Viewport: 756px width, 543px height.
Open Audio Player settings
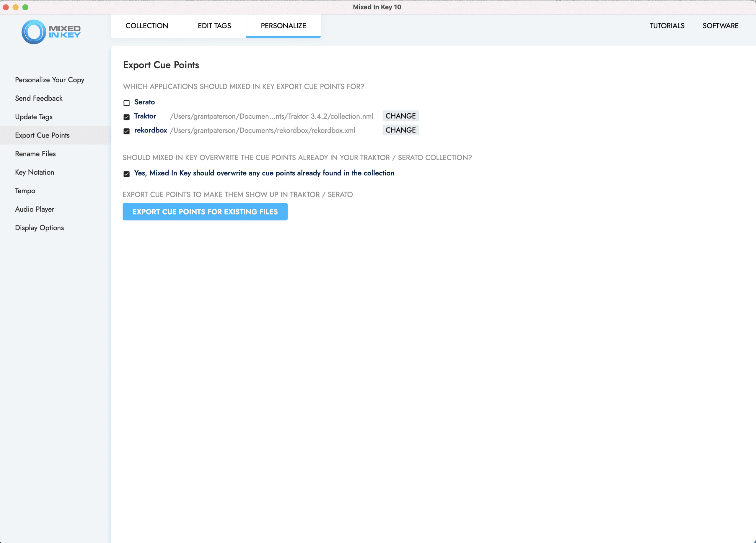click(35, 209)
